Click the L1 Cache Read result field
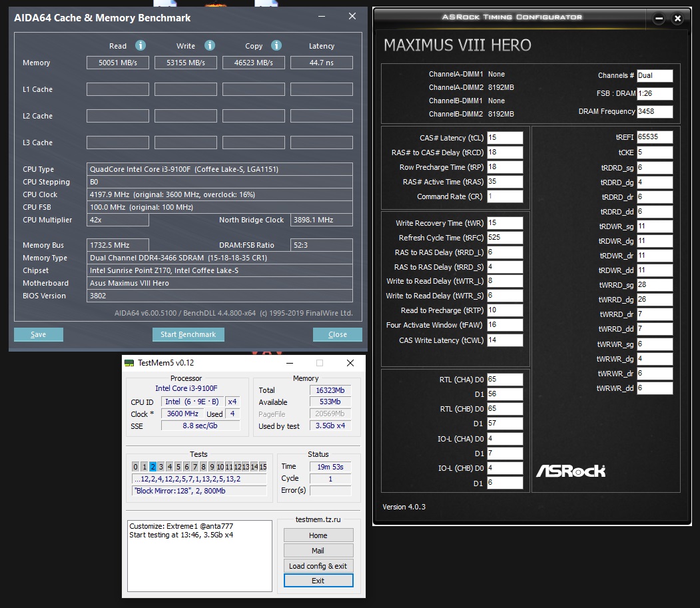The image size is (700, 608). (118, 89)
